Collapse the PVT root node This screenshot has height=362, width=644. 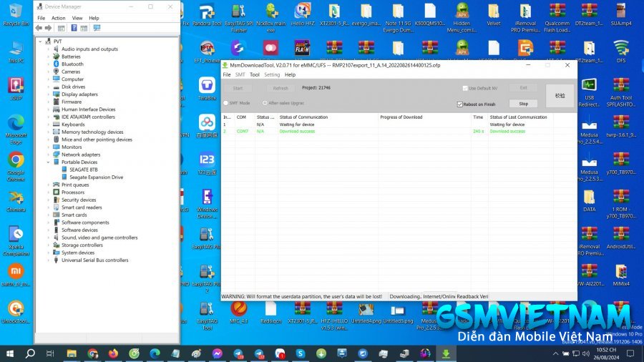pos(40,41)
